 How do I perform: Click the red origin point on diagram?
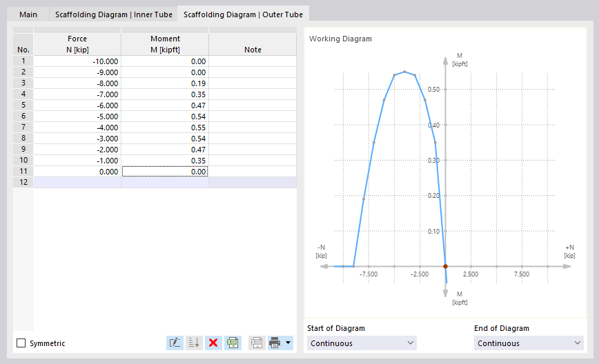(445, 266)
